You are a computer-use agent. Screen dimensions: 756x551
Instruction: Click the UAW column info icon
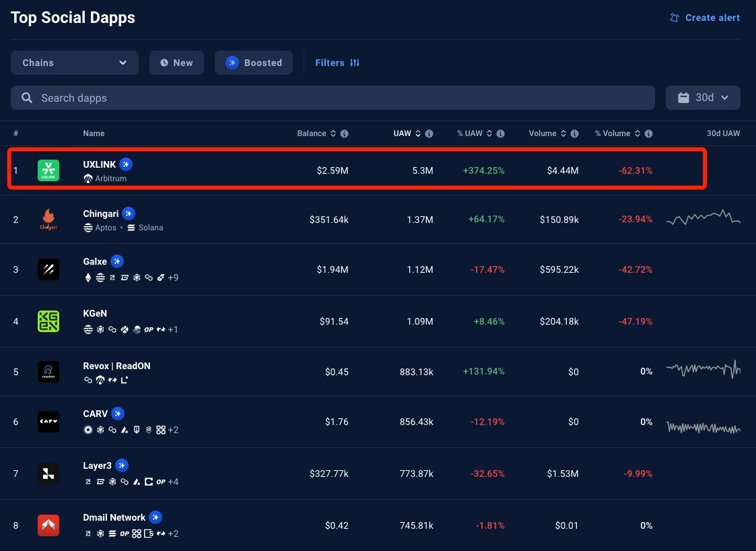(429, 133)
